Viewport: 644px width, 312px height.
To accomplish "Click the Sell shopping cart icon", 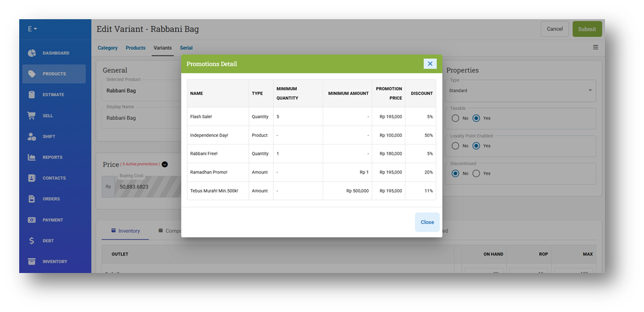I will coord(32,116).
